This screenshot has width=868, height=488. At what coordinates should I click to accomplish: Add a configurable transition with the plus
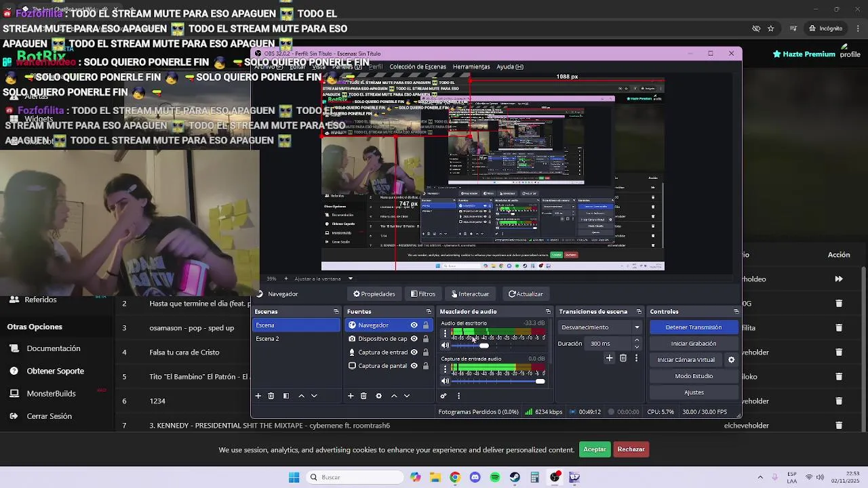609,358
